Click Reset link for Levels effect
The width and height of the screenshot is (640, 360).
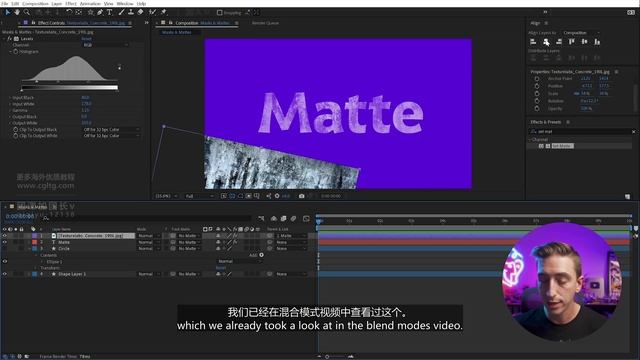(x=87, y=39)
